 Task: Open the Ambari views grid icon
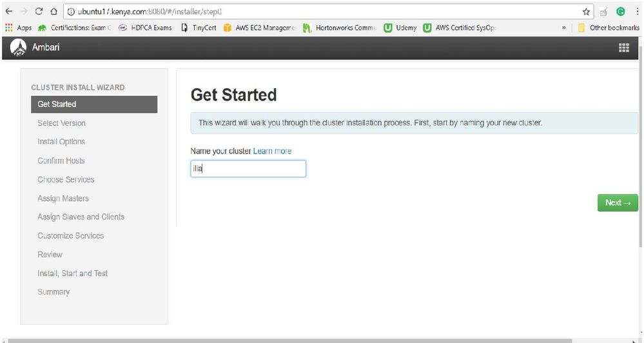624,48
